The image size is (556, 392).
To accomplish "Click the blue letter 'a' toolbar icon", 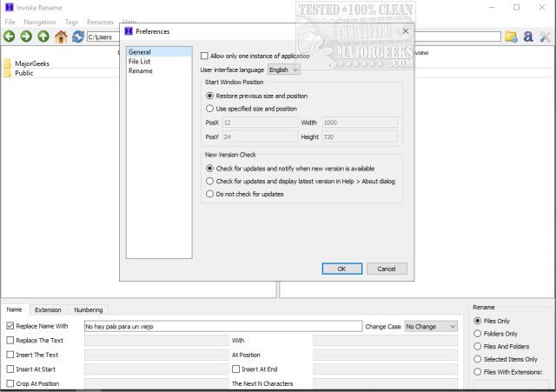I will pos(528,37).
